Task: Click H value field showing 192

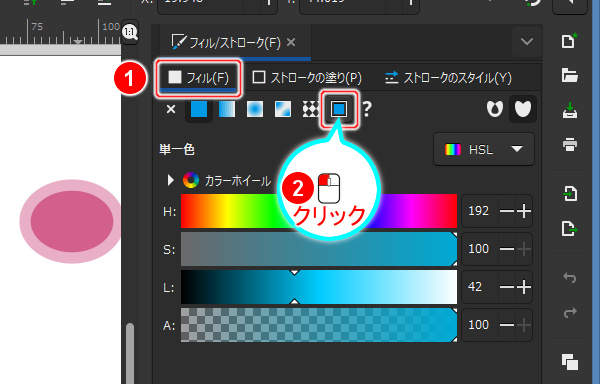Action: coord(479,211)
